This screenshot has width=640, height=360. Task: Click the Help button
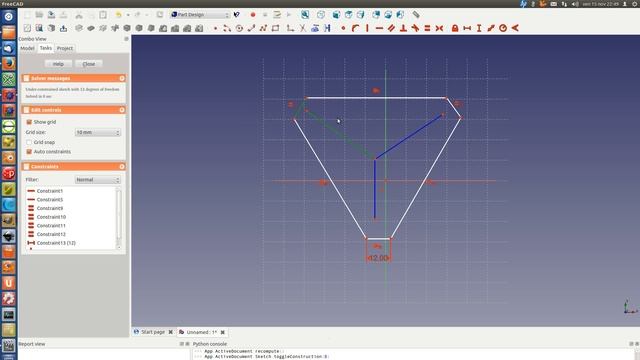pos(58,64)
